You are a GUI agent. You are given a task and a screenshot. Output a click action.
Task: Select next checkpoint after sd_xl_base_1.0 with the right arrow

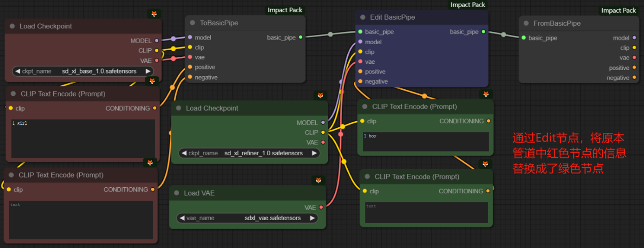[x=148, y=72]
